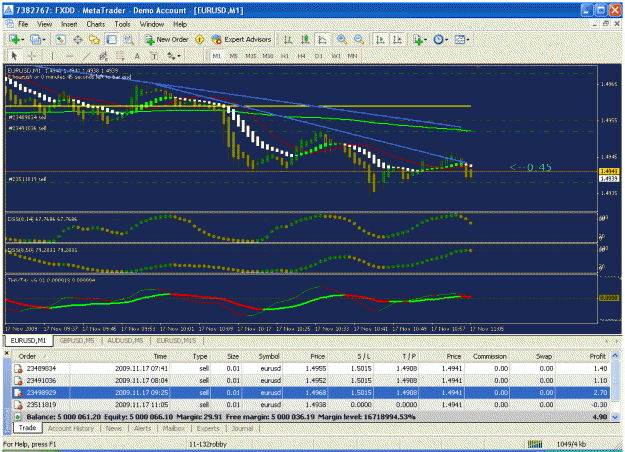Viewport: 625px width, 452px height.
Task: Switch timeframe to D1
Action: (318, 56)
